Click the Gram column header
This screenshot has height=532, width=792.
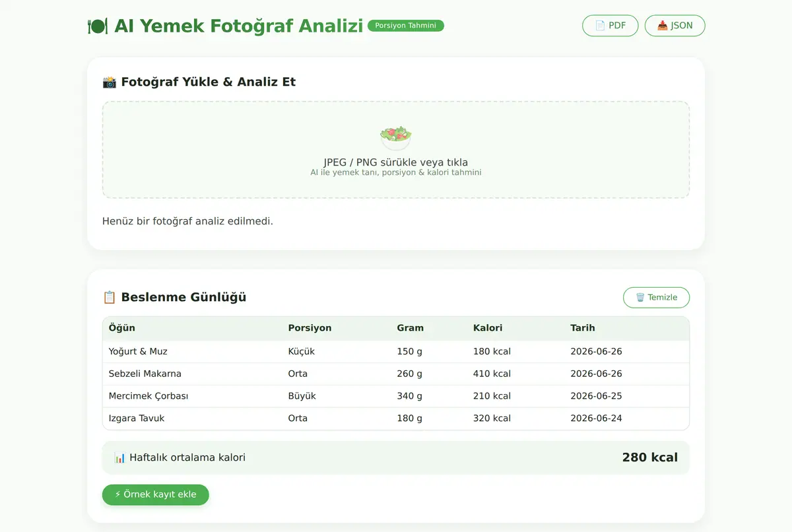tap(411, 328)
